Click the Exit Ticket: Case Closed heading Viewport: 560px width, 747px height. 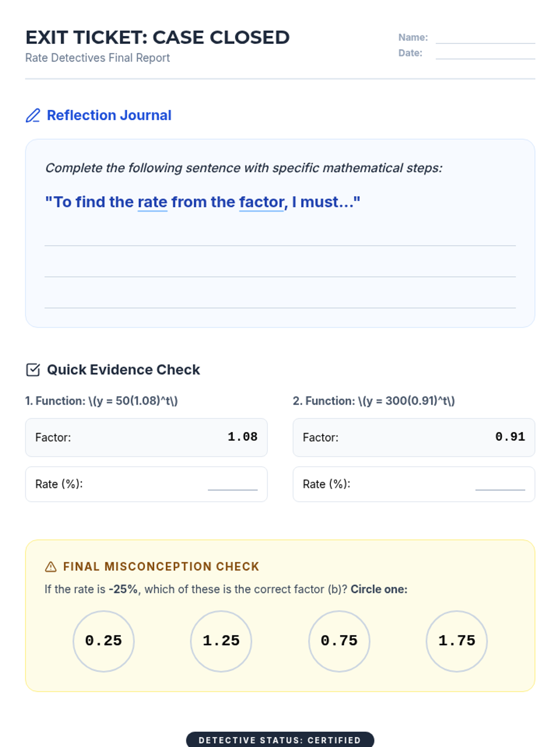pos(157,37)
